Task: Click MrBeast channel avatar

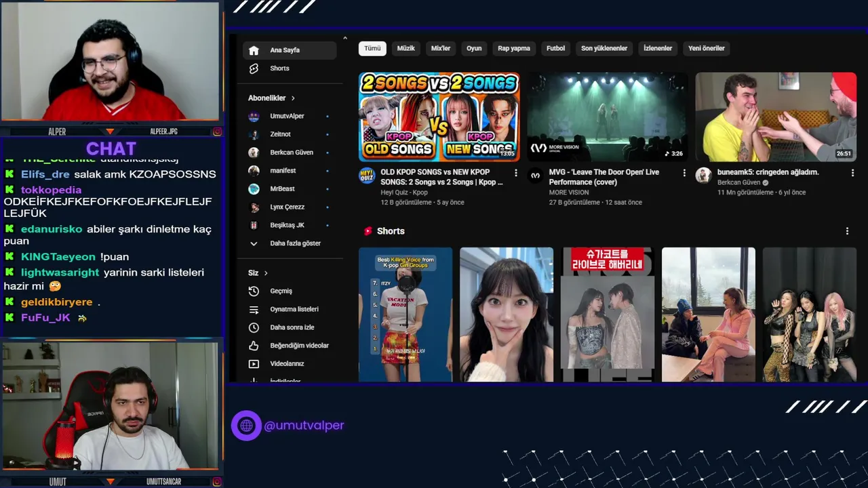Action: point(254,189)
